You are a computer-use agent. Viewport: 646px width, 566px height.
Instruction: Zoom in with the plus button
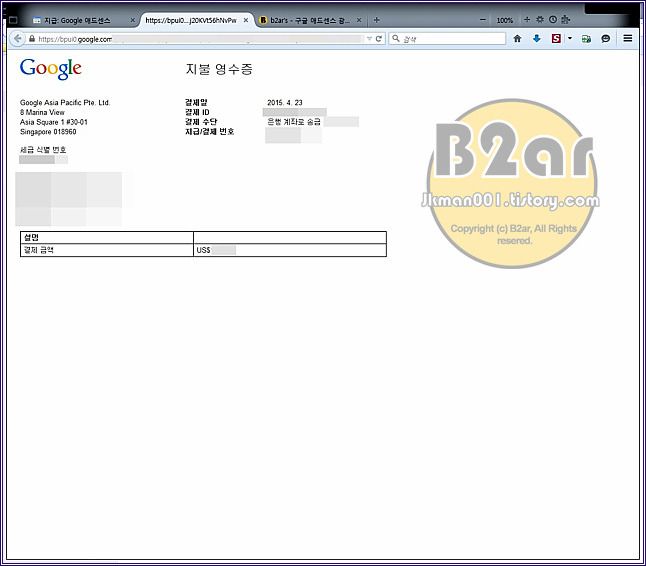pyautogui.click(x=527, y=19)
